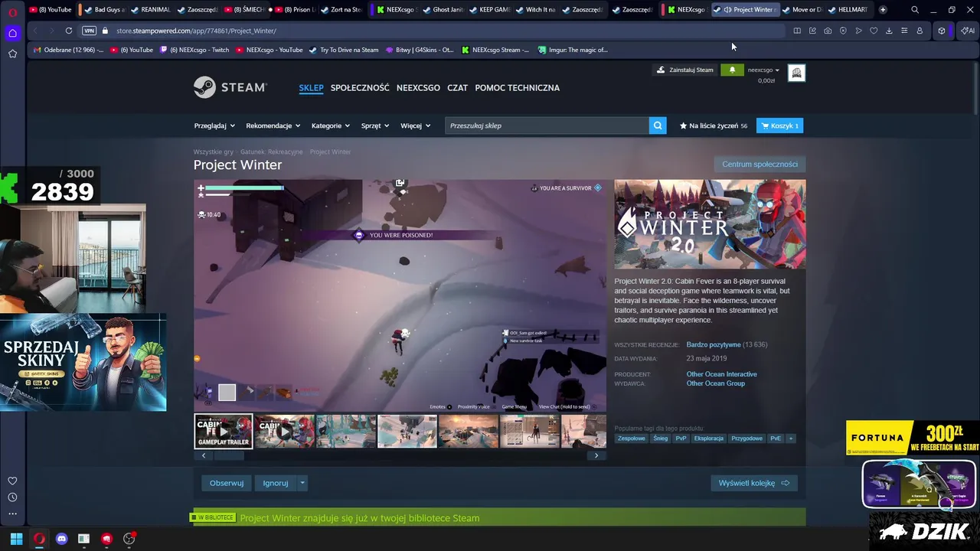Open history clock in Opera sidebar
980x551 pixels.
[12, 497]
